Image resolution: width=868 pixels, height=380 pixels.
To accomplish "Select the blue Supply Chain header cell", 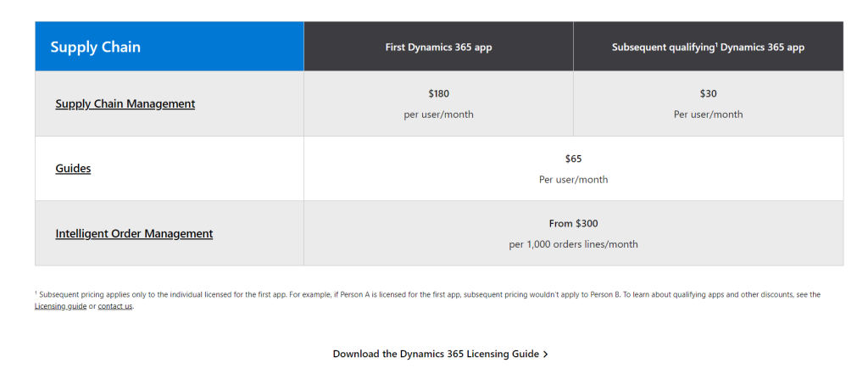I will point(170,47).
